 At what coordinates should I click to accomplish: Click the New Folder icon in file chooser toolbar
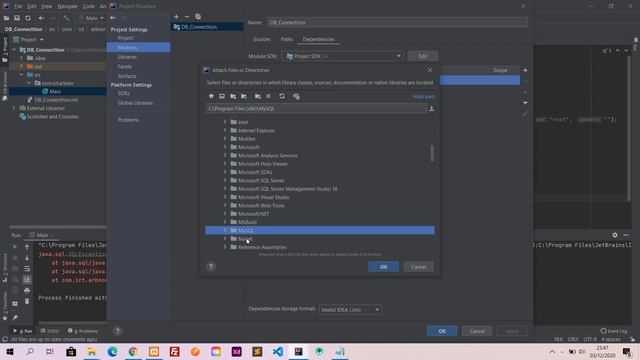click(x=258, y=96)
